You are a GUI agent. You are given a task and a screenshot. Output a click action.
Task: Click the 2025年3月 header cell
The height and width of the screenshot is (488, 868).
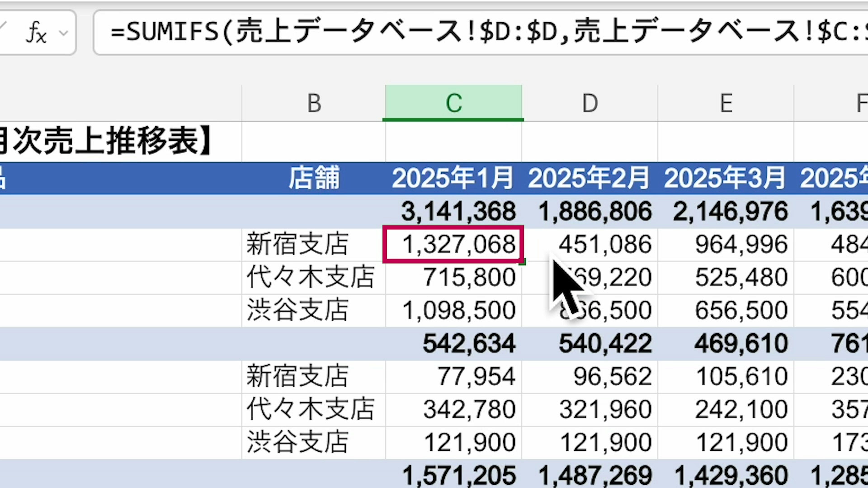point(726,178)
